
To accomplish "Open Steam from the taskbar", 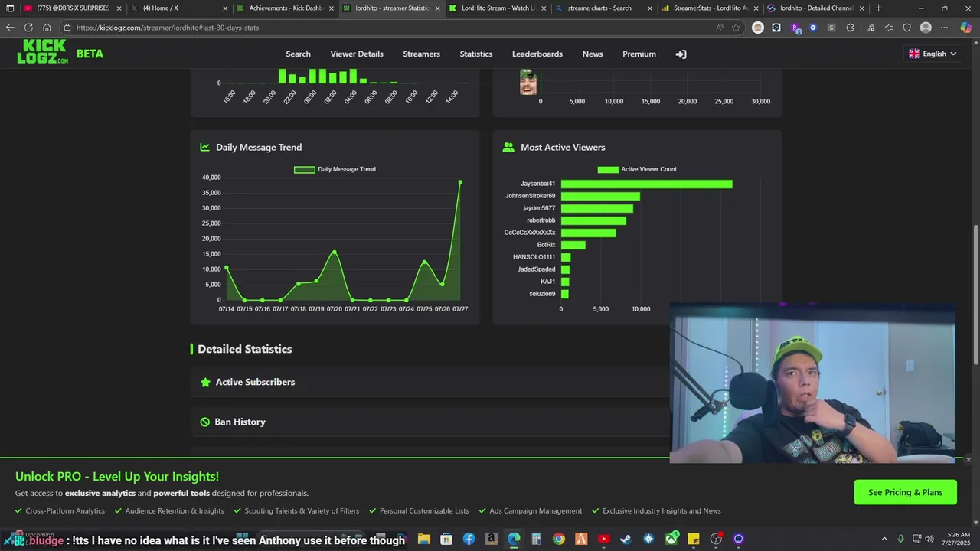I will tap(626, 539).
